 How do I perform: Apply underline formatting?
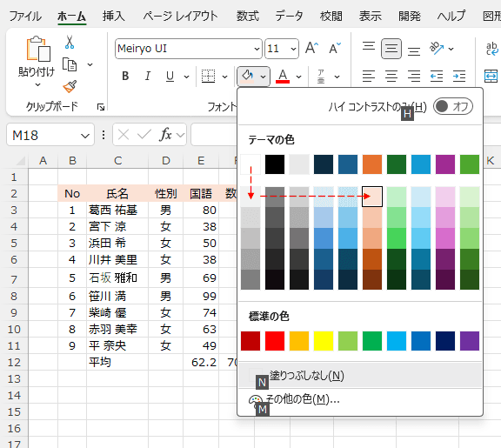point(170,76)
